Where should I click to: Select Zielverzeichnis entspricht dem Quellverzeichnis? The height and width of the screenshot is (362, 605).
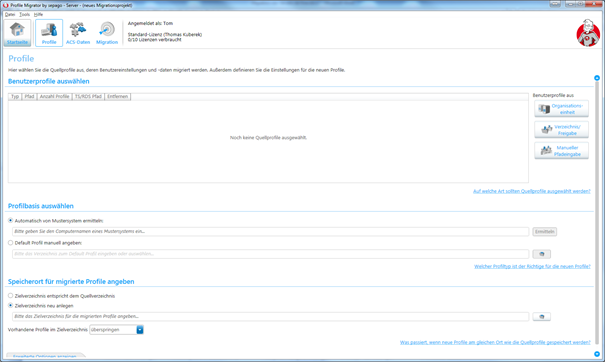coord(10,296)
